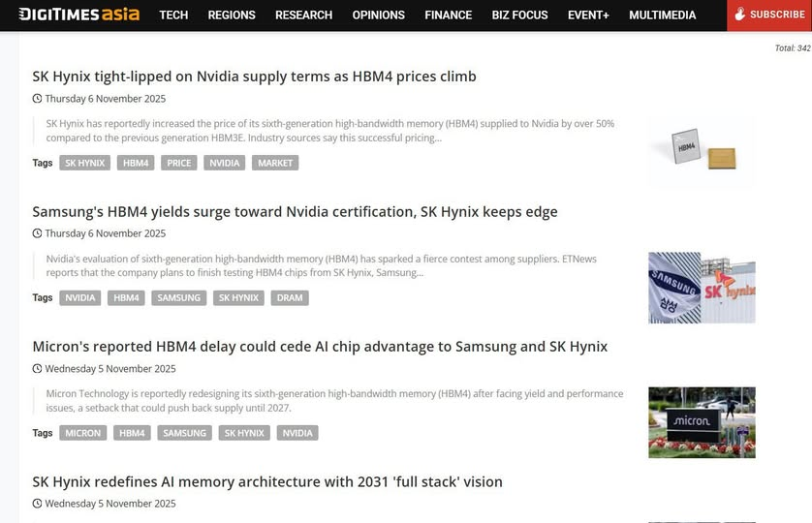Click summary text starting 'Micron Technology is reportedly redesigning'

(x=334, y=401)
